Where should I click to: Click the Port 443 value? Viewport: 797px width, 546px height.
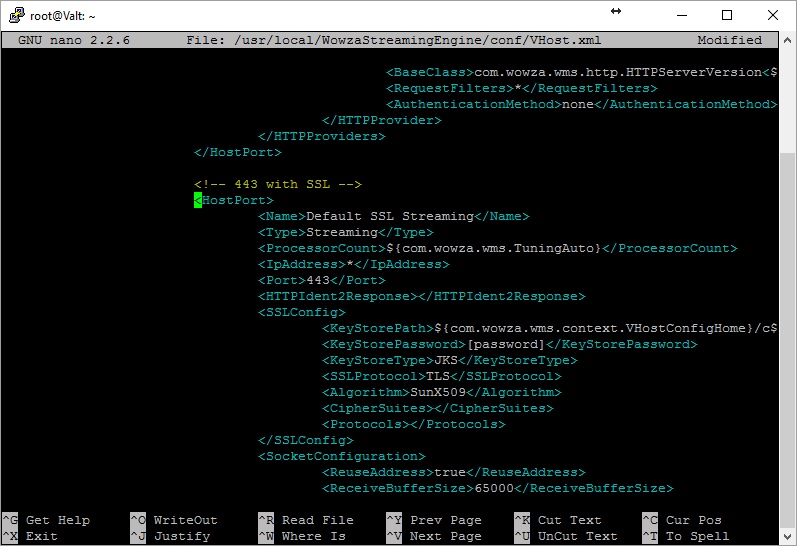(x=318, y=280)
